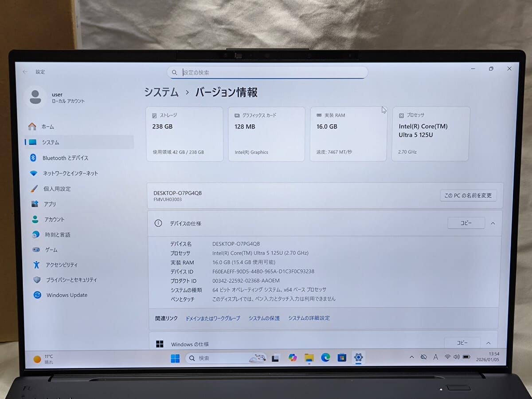Click the デバイス ID value text
This screenshot has width=532, height=399.
(x=263, y=272)
